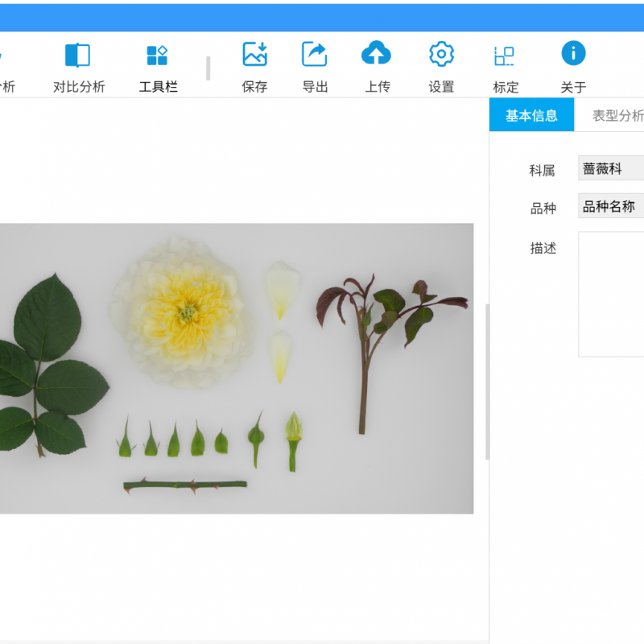Open the 表型分析 tab
Screen dimensions: 644x644
coord(617,115)
